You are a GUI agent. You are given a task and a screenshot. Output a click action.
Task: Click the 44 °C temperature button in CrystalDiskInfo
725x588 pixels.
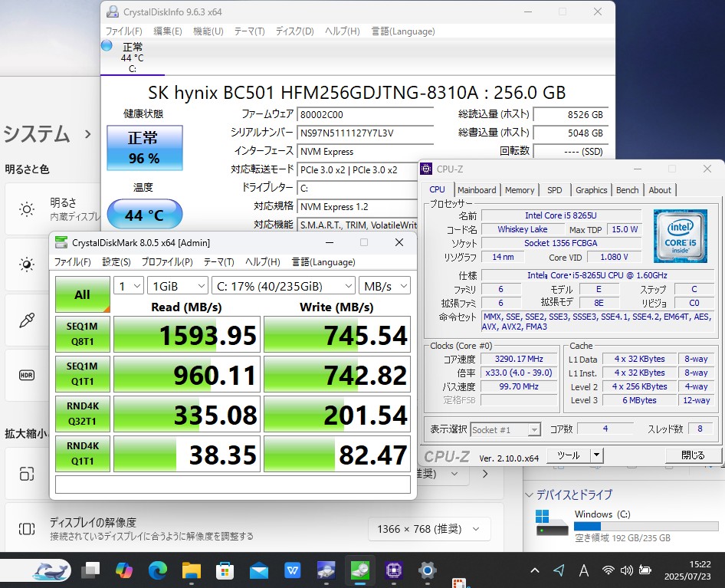click(145, 214)
